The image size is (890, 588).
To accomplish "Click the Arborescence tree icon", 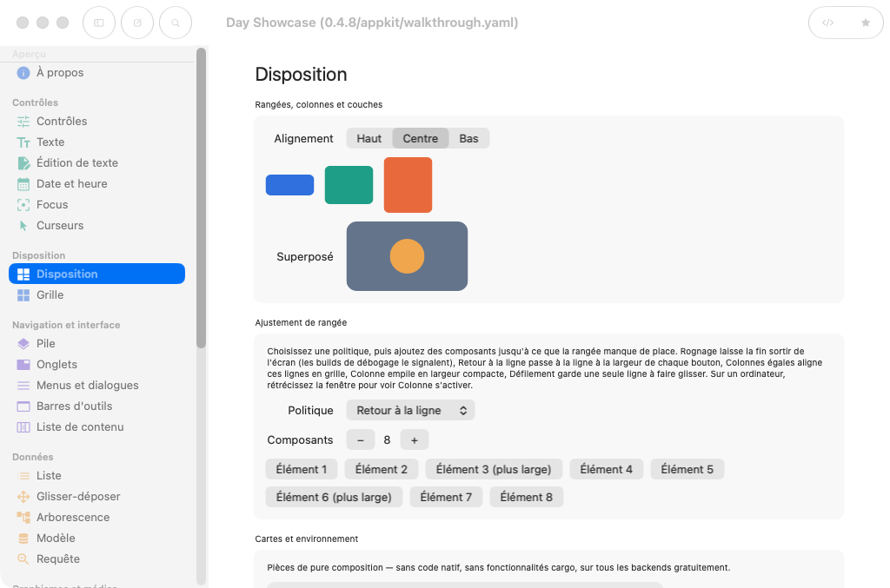I will click(x=23, y=517).
